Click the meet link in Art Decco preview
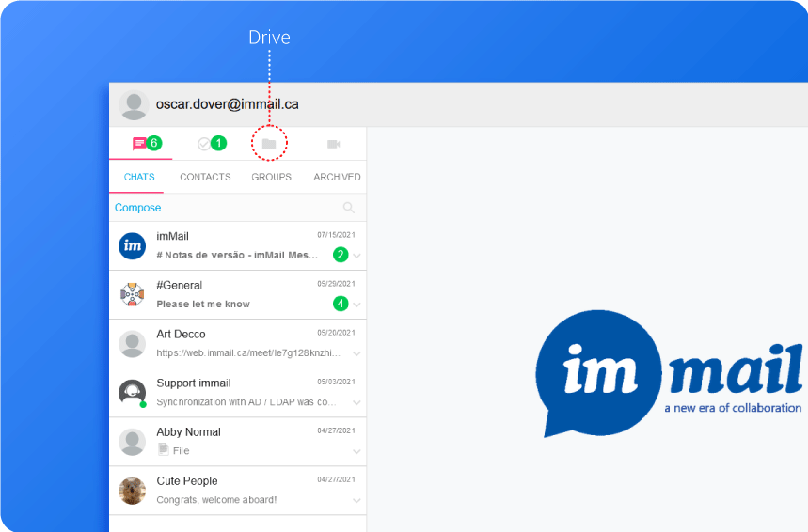Image resolution: width=808 pixels, height=532 pixels. click(x=248, y=352)
